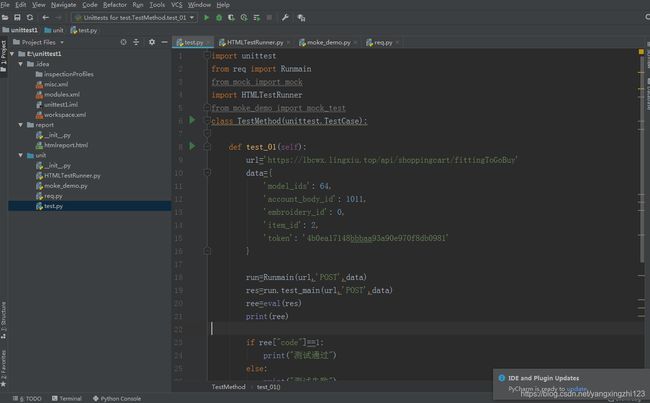Click the fold marker on the data={ line

point(207,172)
